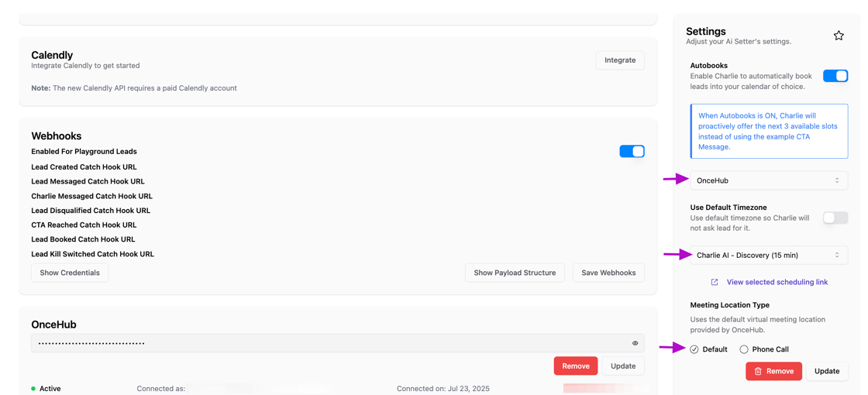Click the external link icon beside scheduling link

tap(715, 282)
